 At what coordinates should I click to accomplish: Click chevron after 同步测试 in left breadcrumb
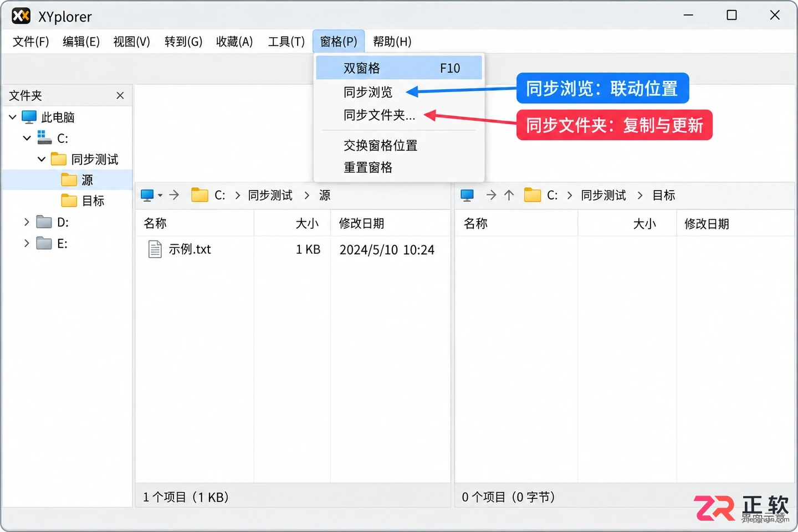point(307,195)
